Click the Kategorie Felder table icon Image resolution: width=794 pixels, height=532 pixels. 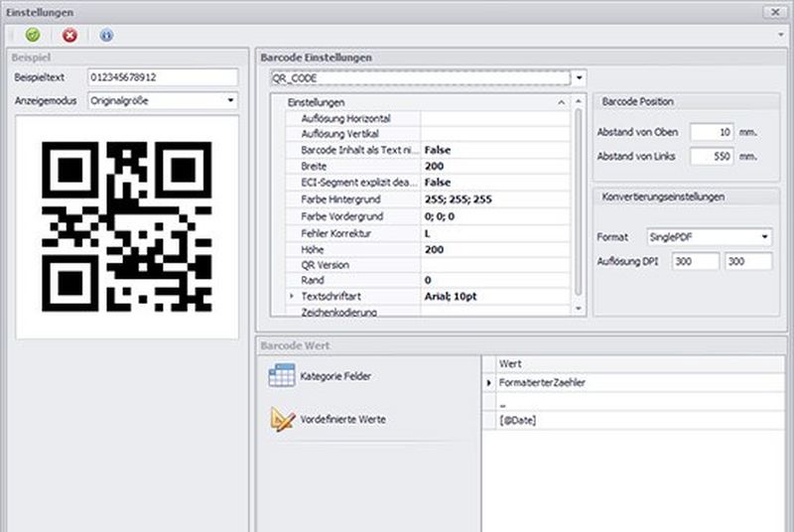(x=283, y=375)
